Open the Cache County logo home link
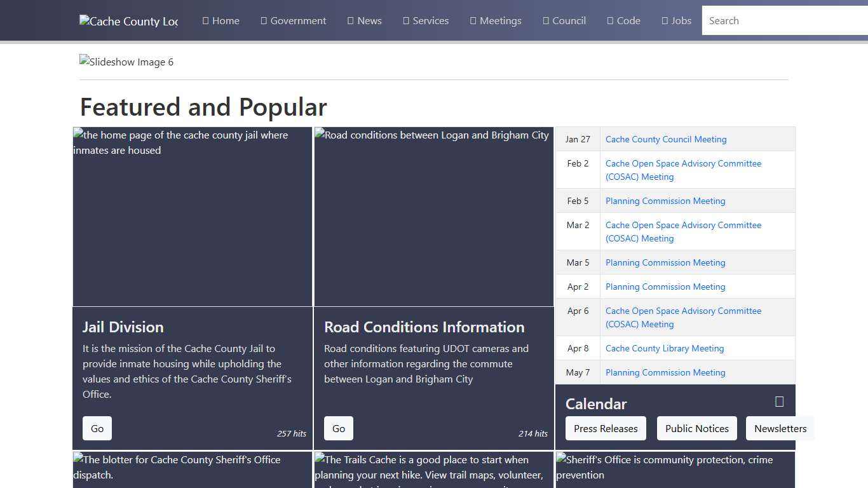The height and width of the screenshot is (488, 868). point(128,21)
